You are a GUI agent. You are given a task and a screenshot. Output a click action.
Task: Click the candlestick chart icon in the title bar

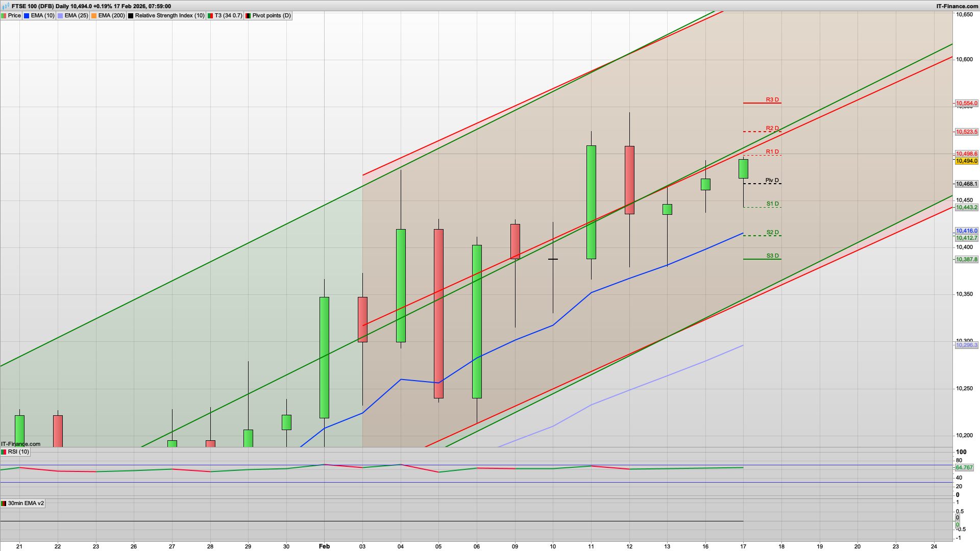[x=6, y=6]
